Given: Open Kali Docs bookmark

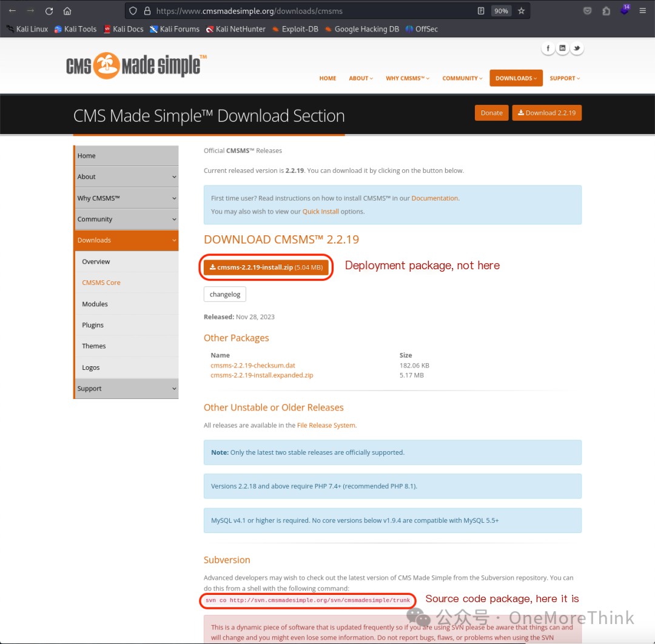Looking at the screenshot, I should [x=124, y=29].
